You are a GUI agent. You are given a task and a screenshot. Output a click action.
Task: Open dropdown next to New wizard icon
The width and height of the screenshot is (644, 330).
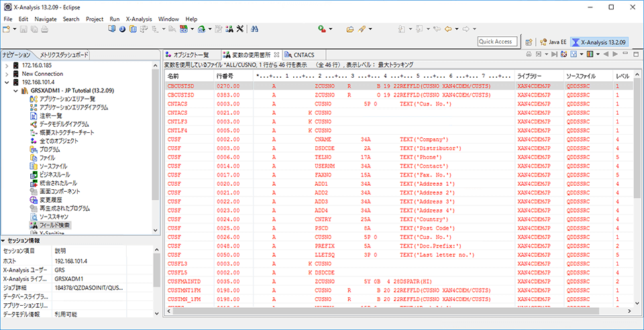pos(15,29)
